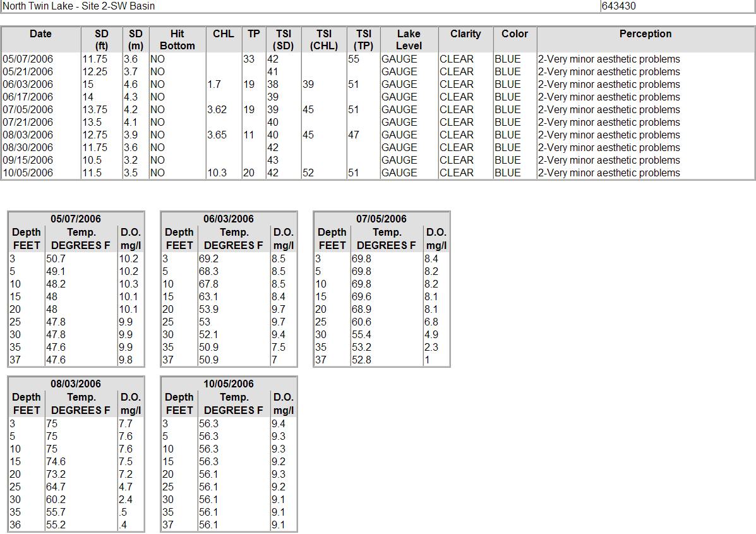The height and width of the screenshot is (534, 756).
Task: Select the SD (ft) value 13.75
Action: 94,109
